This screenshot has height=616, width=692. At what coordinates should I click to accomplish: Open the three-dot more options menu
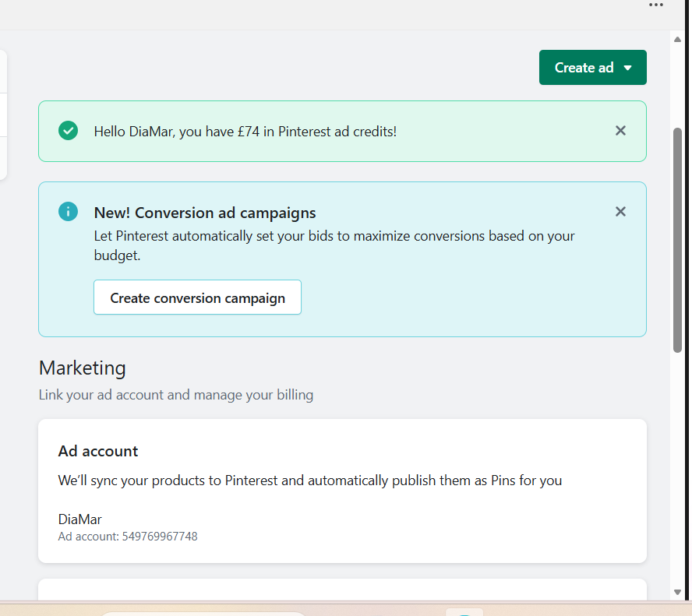(656, 5)
